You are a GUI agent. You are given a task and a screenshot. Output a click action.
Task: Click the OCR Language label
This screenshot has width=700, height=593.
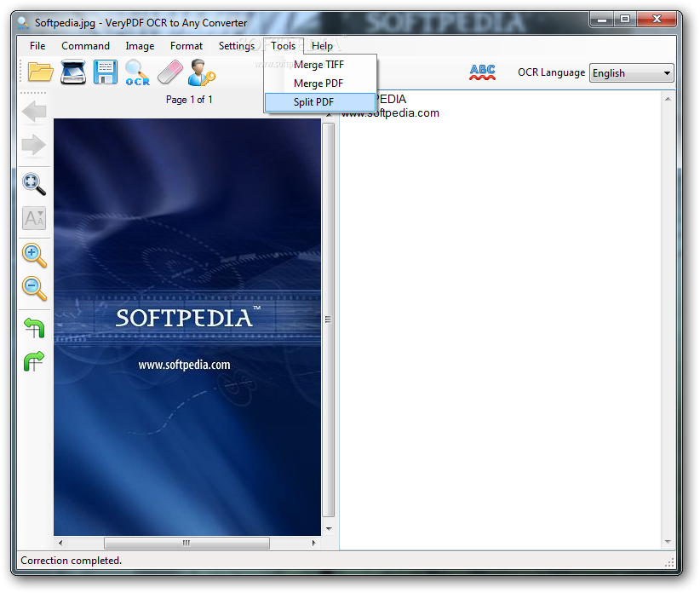click(x=551, y=72)
